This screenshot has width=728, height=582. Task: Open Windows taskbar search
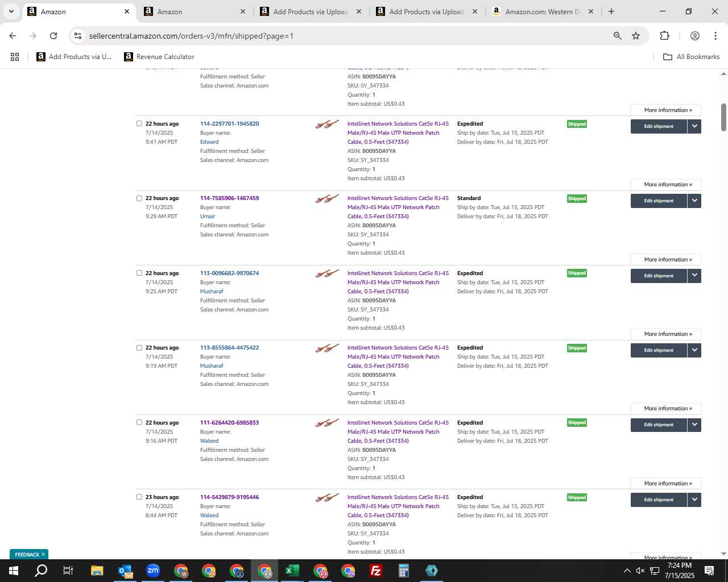click(41, 571)
